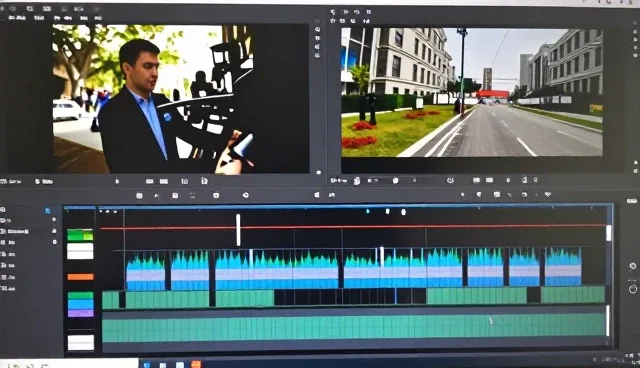Screen dimensions: 640x368
Task: Select the white colour block ending the track header column
Action: [81, 343]
